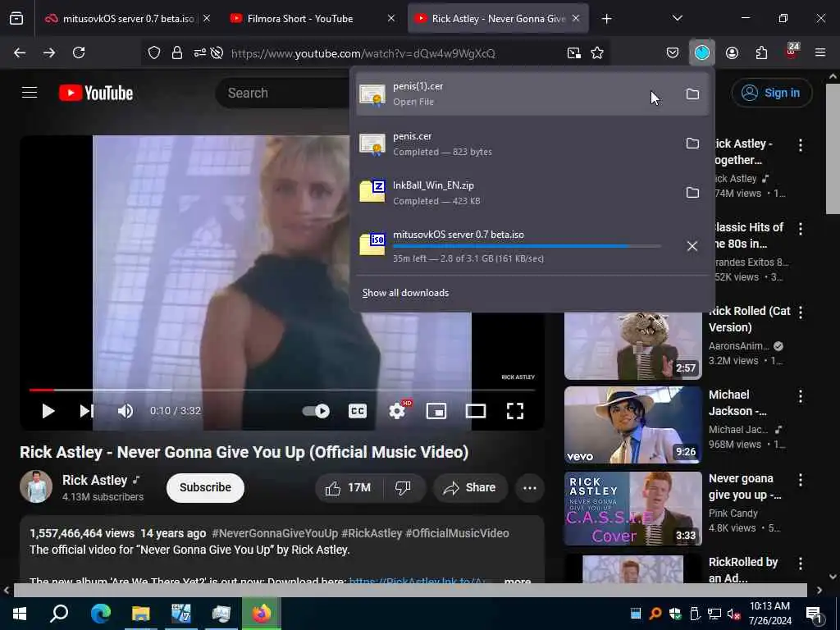Show InkBall_Win_EN.zip in its folder

(x=692, y=193)
